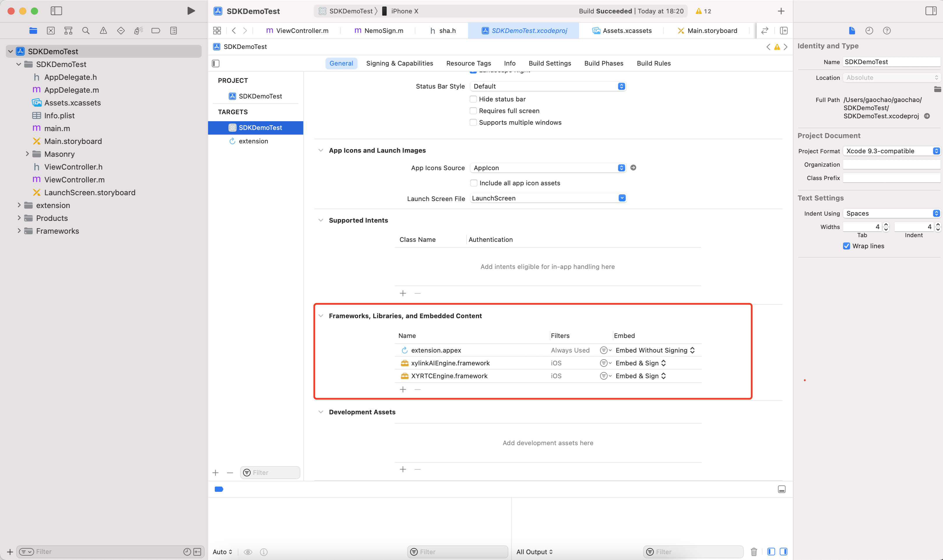Open the Test navigator diamond icon
943x560 pixels.
121,31
